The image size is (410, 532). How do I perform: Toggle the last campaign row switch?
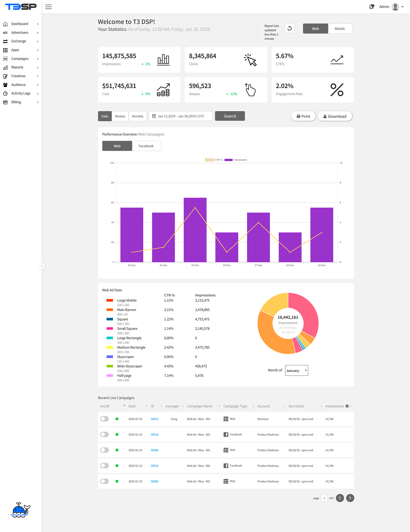[x=104, y=481]
